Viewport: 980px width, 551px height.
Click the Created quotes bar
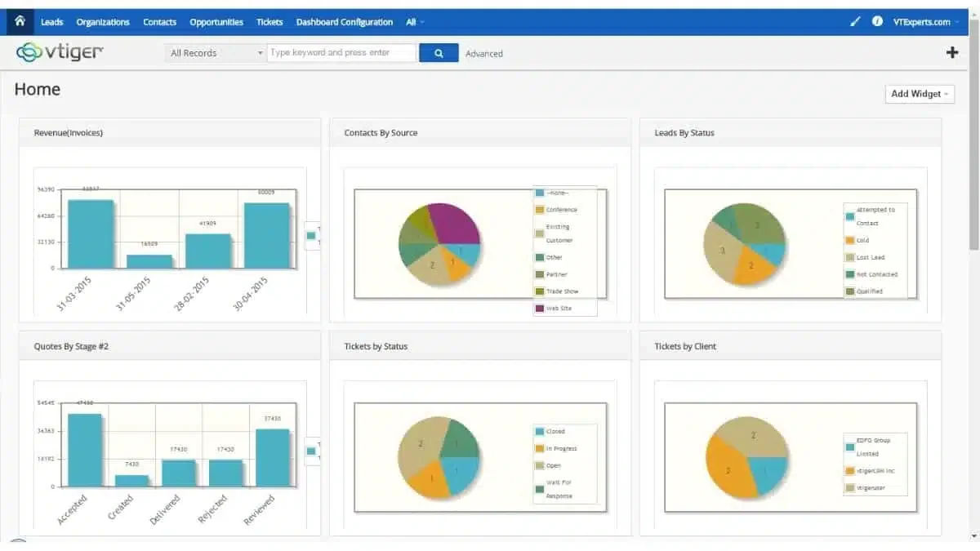point(131,481)
